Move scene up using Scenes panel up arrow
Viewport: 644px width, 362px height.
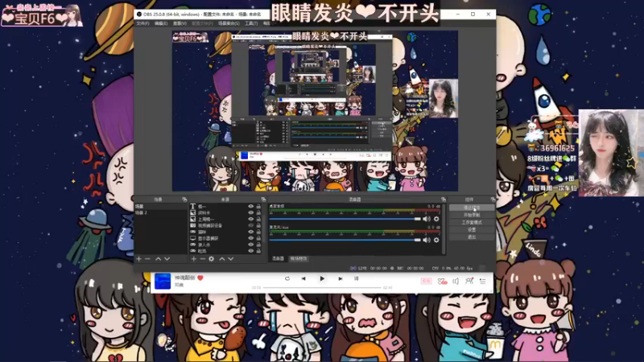coord(158,259)
